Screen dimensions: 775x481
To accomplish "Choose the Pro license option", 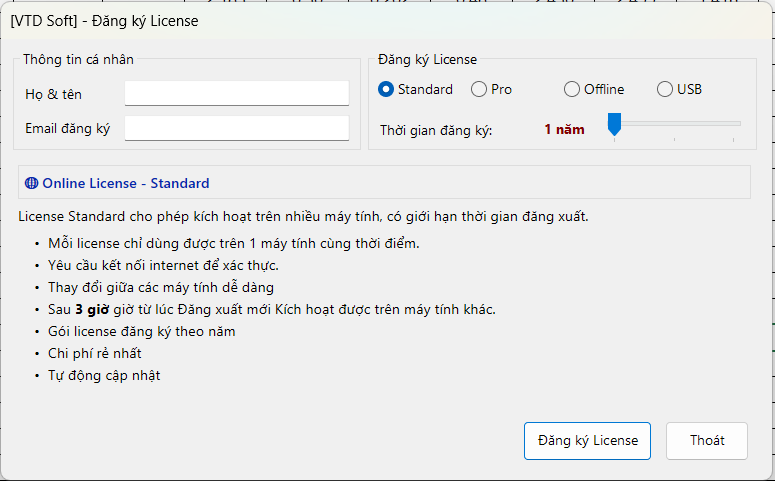I will coord(480,90).
